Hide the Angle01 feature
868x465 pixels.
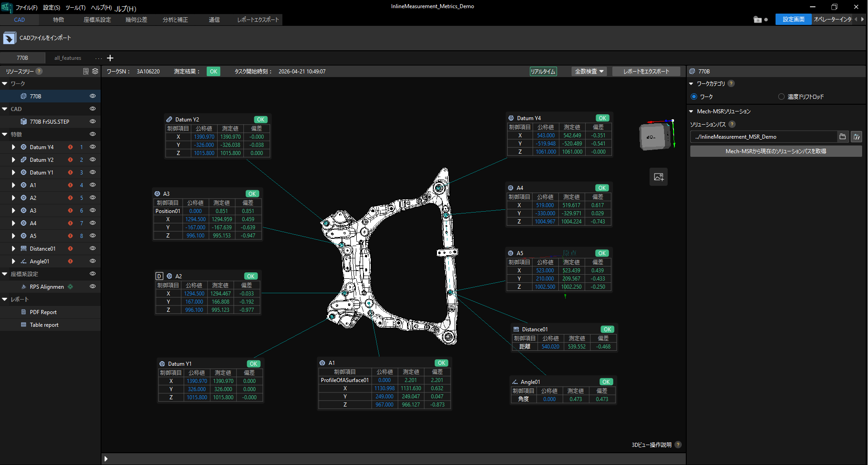pos(92,261)
